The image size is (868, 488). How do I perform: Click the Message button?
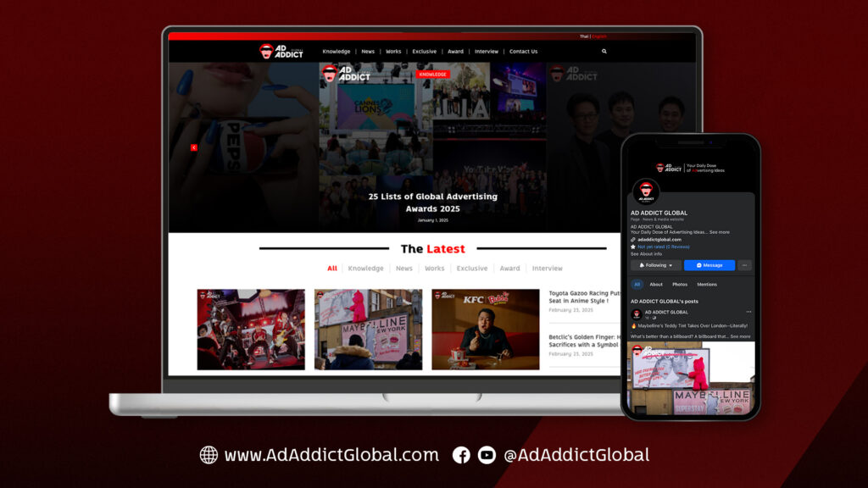[x=709, y=265]
